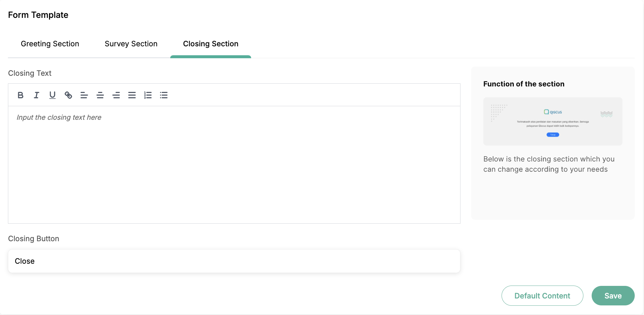The image size is (644, 315).
Task: Align text left in the editor toolbar
Action: pos(84,95)
